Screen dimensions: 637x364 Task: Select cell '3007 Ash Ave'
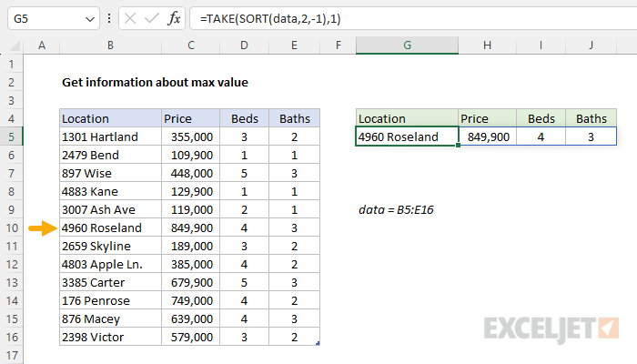point(110,209)
